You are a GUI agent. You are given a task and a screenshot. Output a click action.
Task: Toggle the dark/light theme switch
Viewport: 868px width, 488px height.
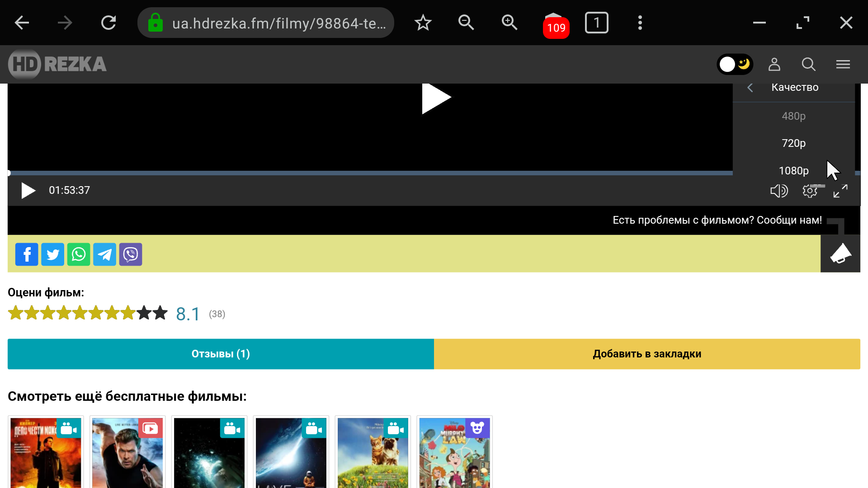tap(735, 64)
